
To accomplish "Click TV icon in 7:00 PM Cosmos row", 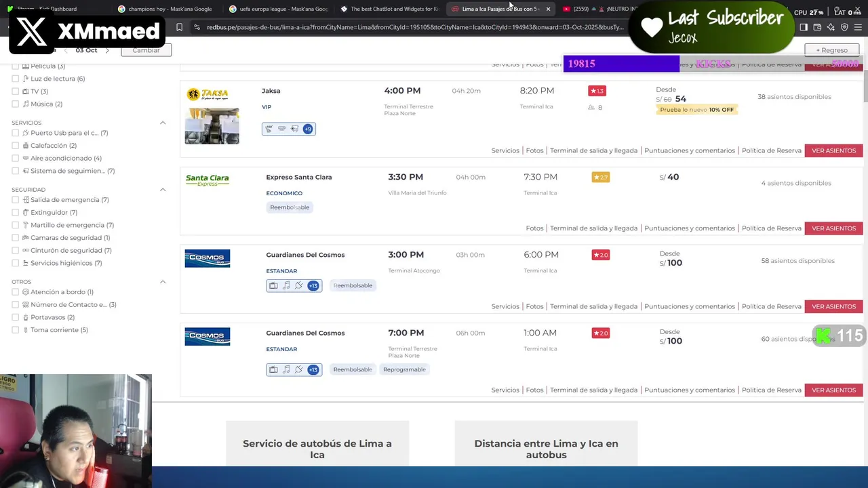I will click(x=273, y=369).
